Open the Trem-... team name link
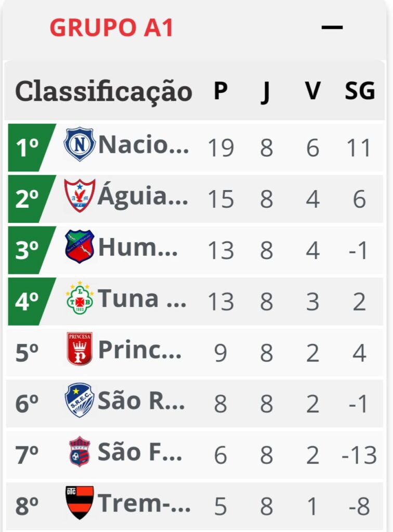This screenshot has width=393, height=532. click(144, 503)
